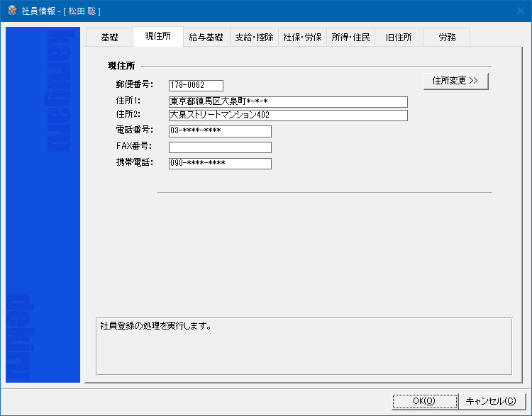Screen dimensions: 532x416
Task: Select the 電話番号 input field
Action: tap(220, 131)
